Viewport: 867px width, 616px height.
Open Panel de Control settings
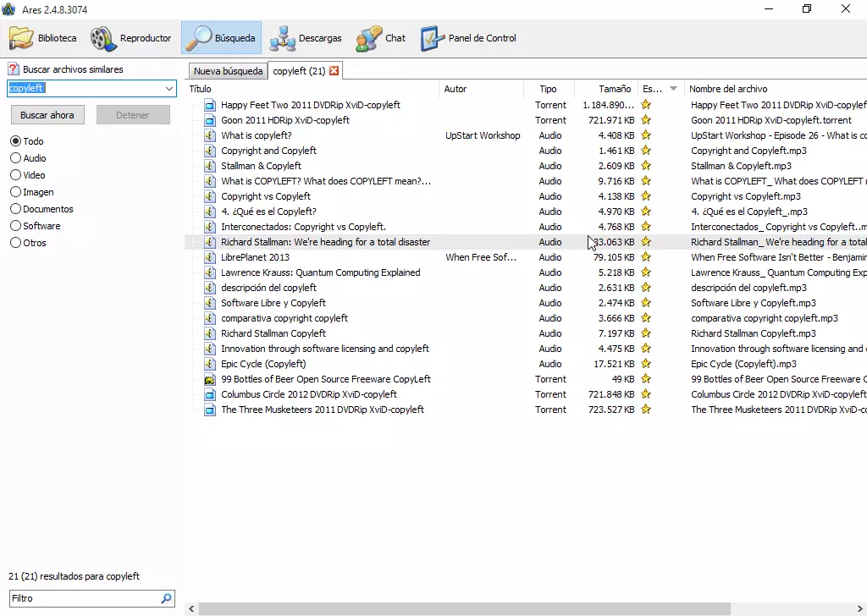[x=468, y=38]
